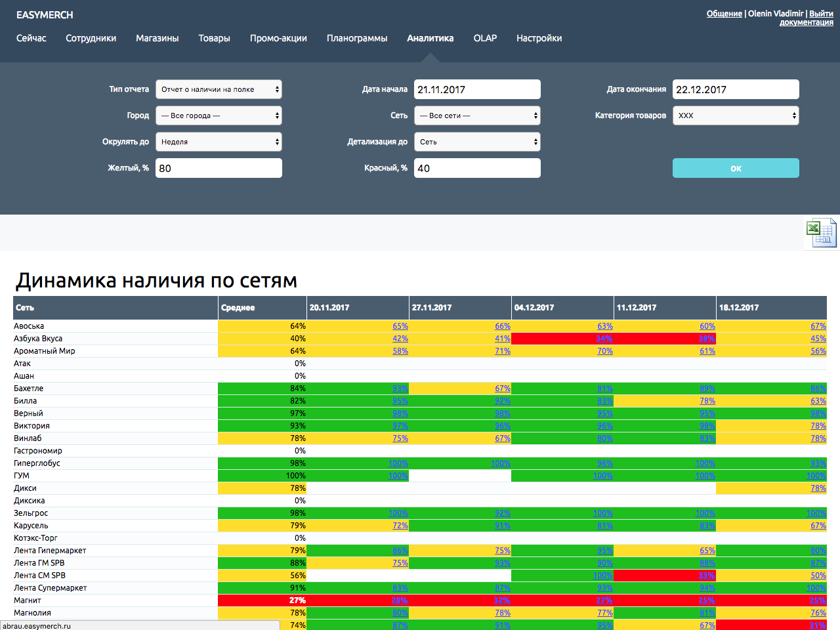Viewport: 840px width, 630px height.
Task: Select Категория товаров dropdown
Action: coord(736,115)
